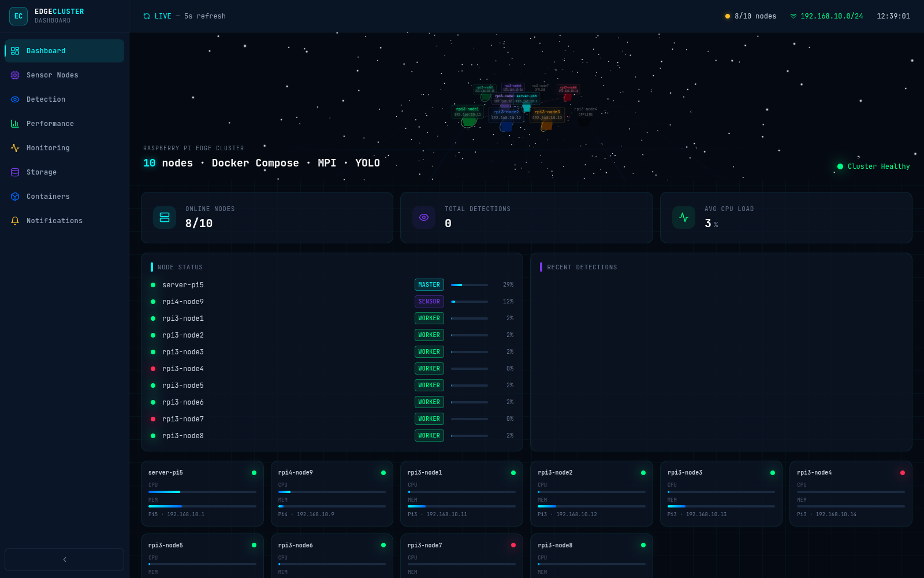This screenshot has width=924, height=578.
Task: Click the rpi3-node1 label in 3D view
Action: [467, 112]
